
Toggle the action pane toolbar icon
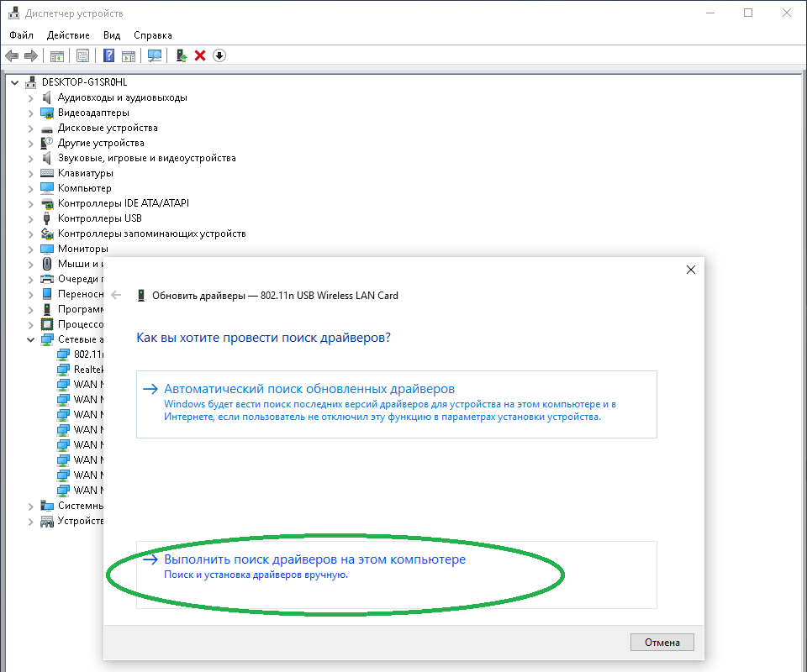(x=129, y=55)
